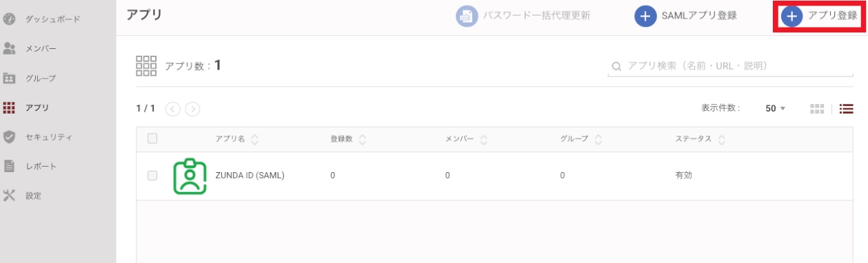This screenshot has width=868, height=263.
Task: Open the レポート document icon
Action: click(10, 166)
